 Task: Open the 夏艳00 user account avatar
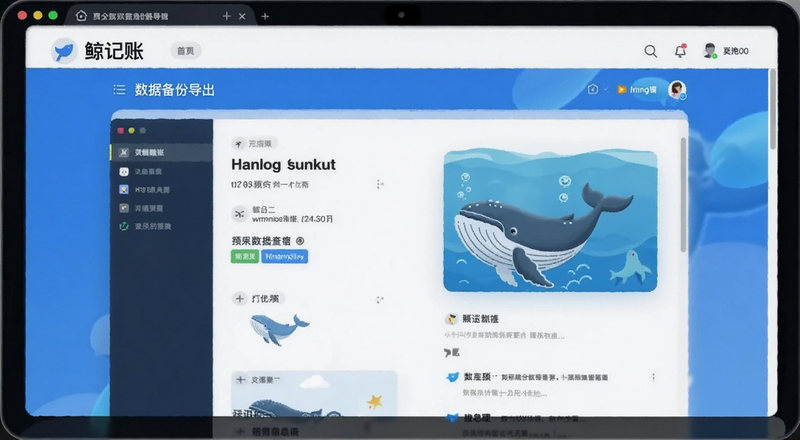pos(710,51)
